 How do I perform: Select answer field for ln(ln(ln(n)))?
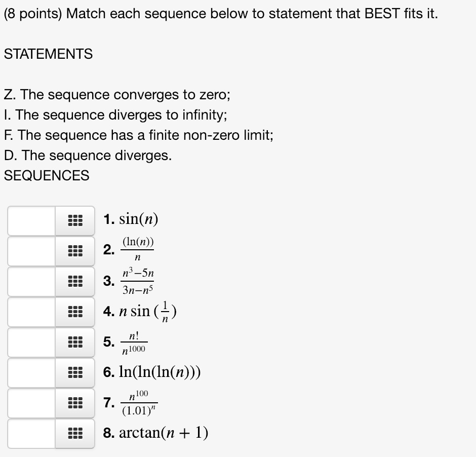[31, 373]
